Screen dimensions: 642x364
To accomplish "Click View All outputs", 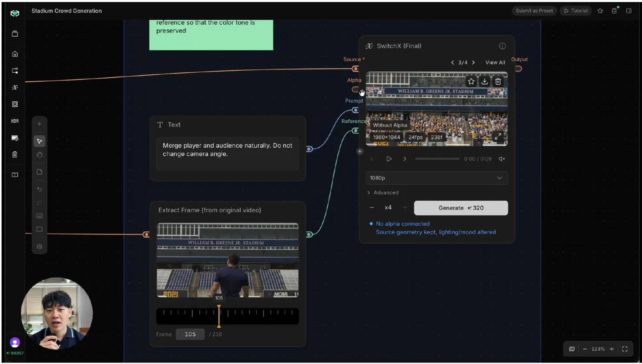I will (495, 63).
